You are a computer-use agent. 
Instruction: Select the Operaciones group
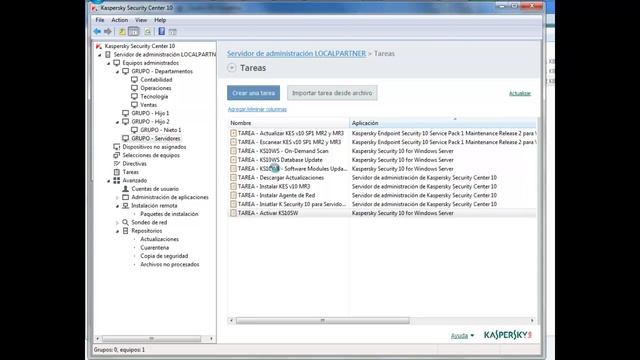pyautogui.click(x=156, y=88)
